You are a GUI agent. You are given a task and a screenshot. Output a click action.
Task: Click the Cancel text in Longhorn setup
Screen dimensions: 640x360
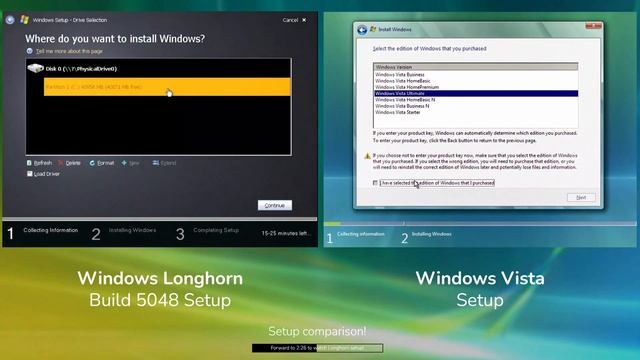(290, 20)
